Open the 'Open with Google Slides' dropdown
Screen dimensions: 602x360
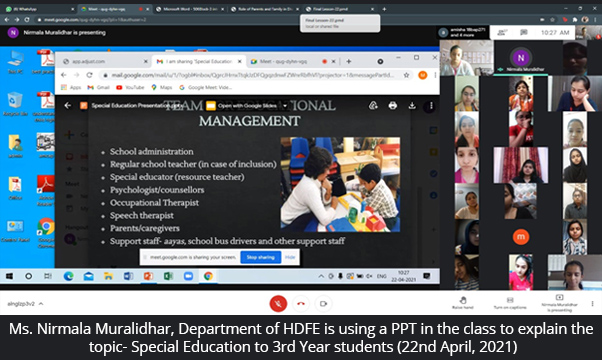tap(285, 106)
